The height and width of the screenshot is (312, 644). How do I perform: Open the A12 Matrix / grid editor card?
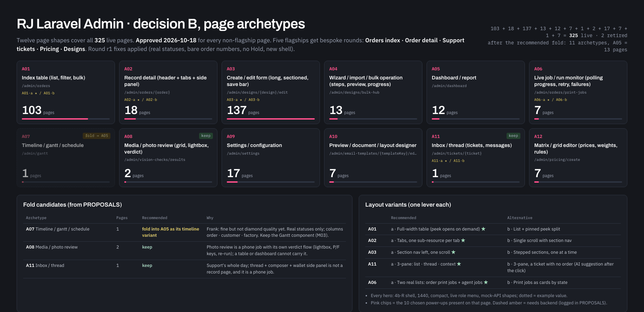[578, 158]
